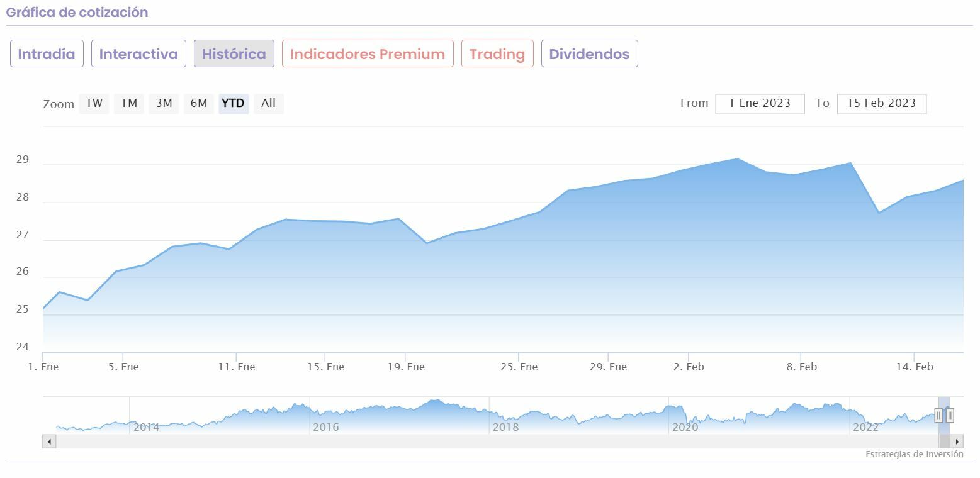Viewport: 980px width, 478px height.
Task: Show the Dividendos tab
Action: [x=589, y=54]
